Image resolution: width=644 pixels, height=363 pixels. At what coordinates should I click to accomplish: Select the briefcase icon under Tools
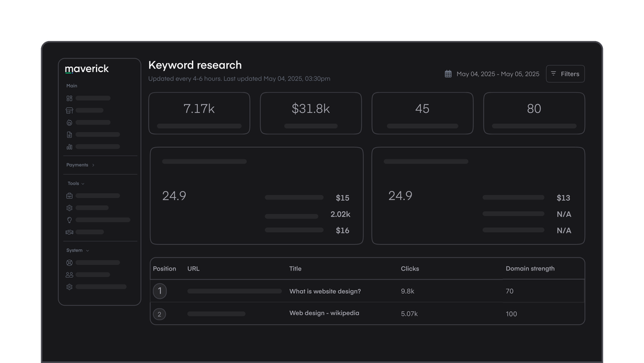click(69, 196)
